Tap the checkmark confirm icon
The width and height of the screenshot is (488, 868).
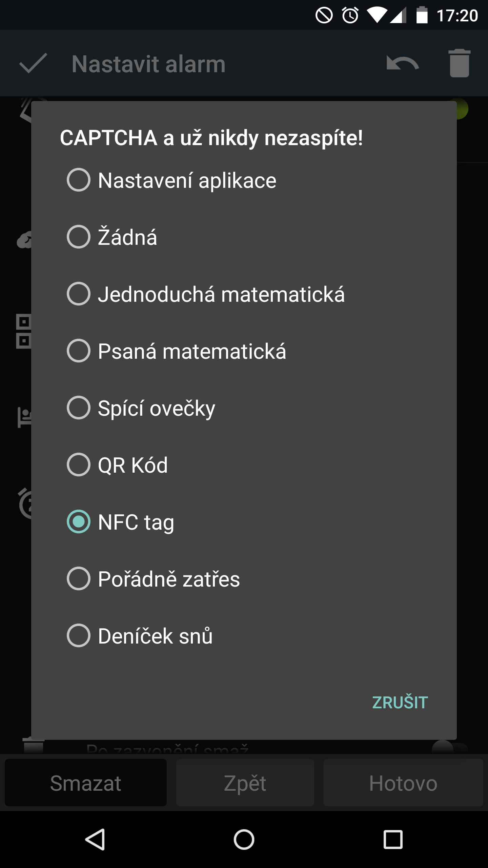pyautogui.click(x=33, y=63)
